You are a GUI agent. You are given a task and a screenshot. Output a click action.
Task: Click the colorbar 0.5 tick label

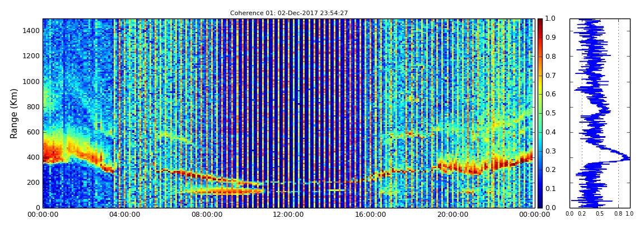549,113
